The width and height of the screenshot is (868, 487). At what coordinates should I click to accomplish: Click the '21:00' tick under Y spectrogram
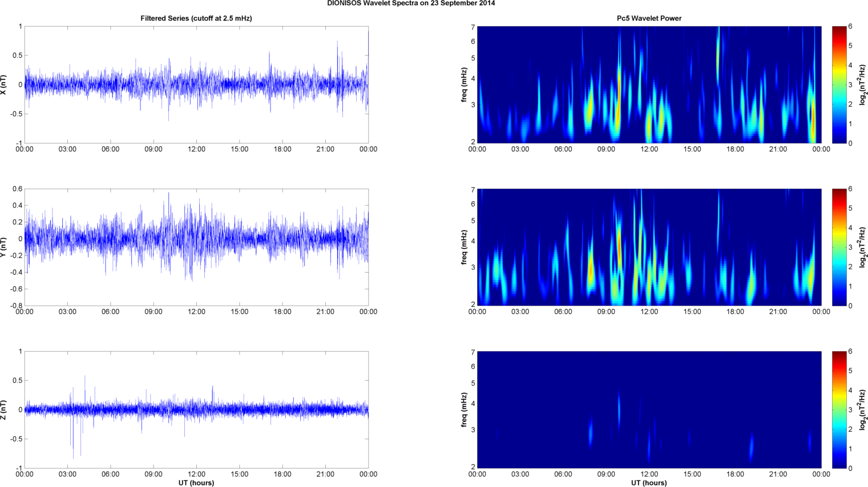(x=778, y=312)
